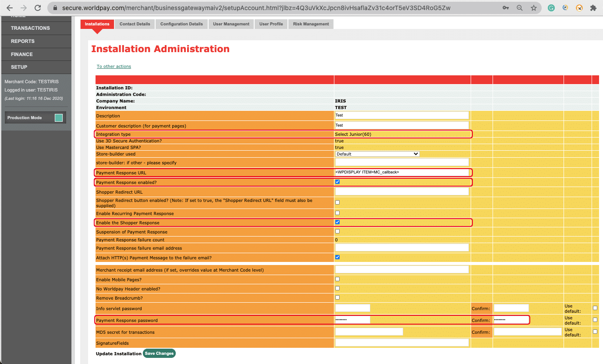Bookmark page with the star icon
This screenshot has width=603, height=364.
(533, 8)
